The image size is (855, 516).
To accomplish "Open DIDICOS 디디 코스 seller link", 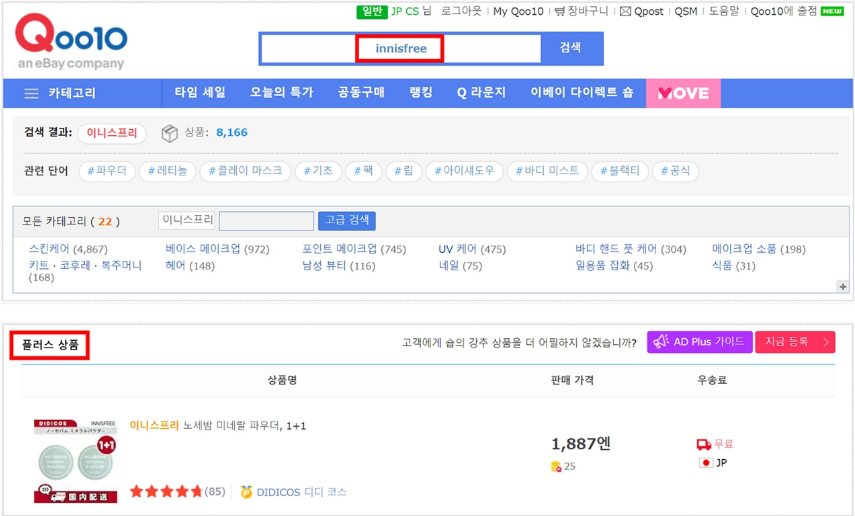I will [302, 492].
